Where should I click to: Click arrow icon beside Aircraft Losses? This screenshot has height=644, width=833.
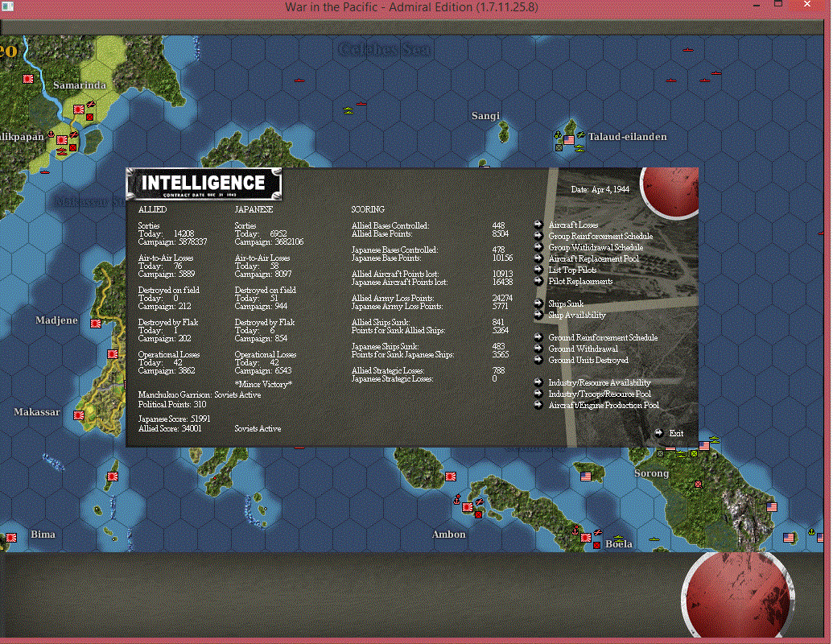(x=538, y=225)
